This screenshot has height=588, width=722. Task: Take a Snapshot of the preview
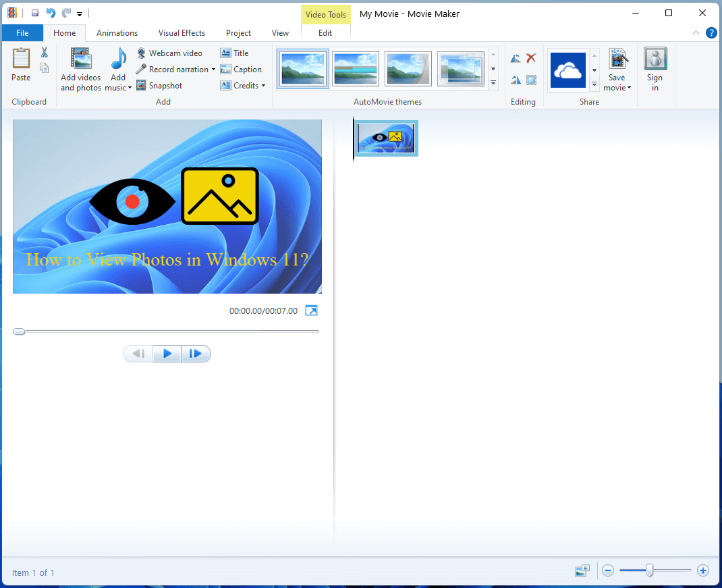point(159,85)
